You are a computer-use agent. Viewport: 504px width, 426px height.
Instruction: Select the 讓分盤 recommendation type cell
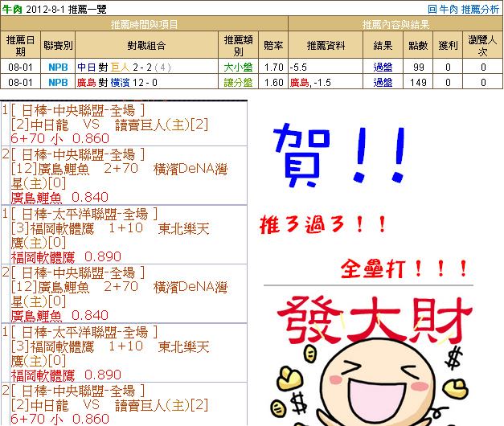pos(238,83)
